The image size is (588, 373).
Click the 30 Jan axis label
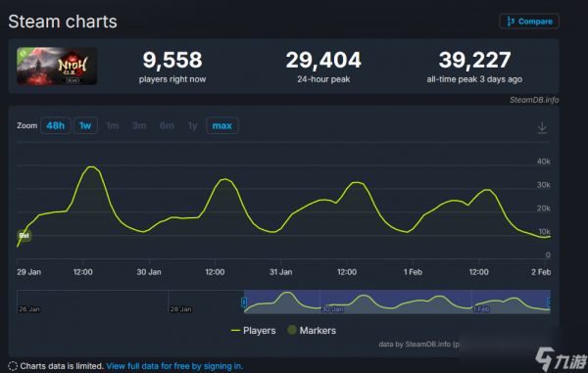point(149,272)
